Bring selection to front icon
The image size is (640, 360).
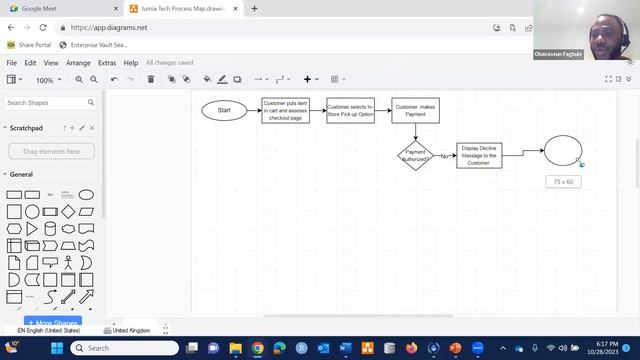click(x=171, y=79)
